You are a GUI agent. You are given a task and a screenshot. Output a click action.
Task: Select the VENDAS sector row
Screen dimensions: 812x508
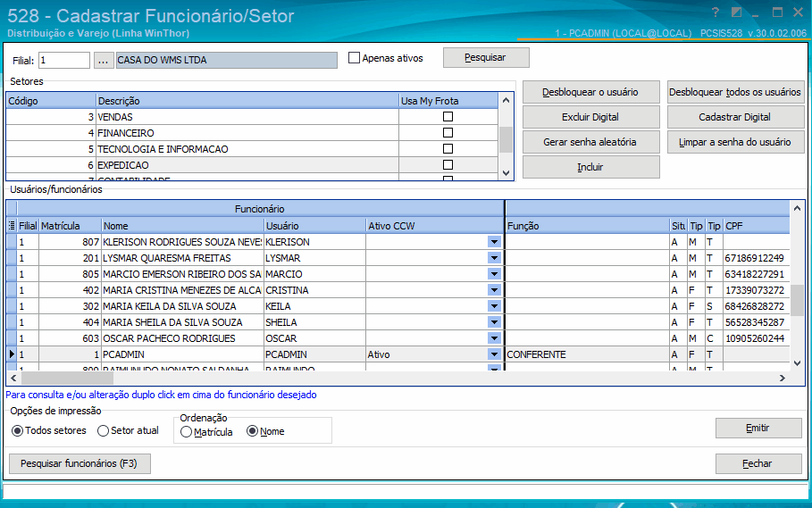(252, 117)
